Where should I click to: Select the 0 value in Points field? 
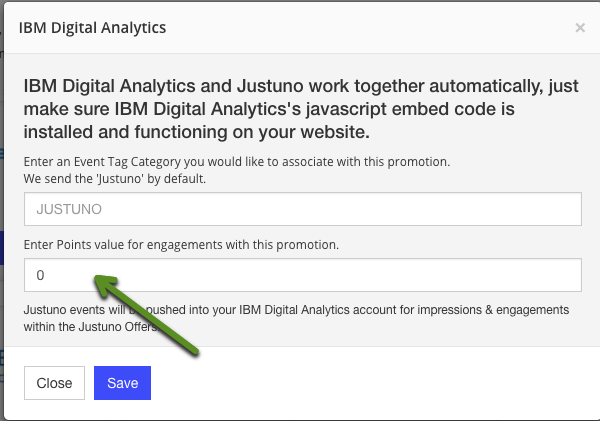[40, 275]
